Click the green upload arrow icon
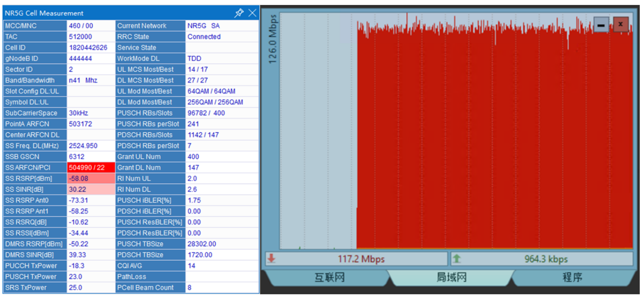The height and width of the screenshot is (298, 644). 457,258
